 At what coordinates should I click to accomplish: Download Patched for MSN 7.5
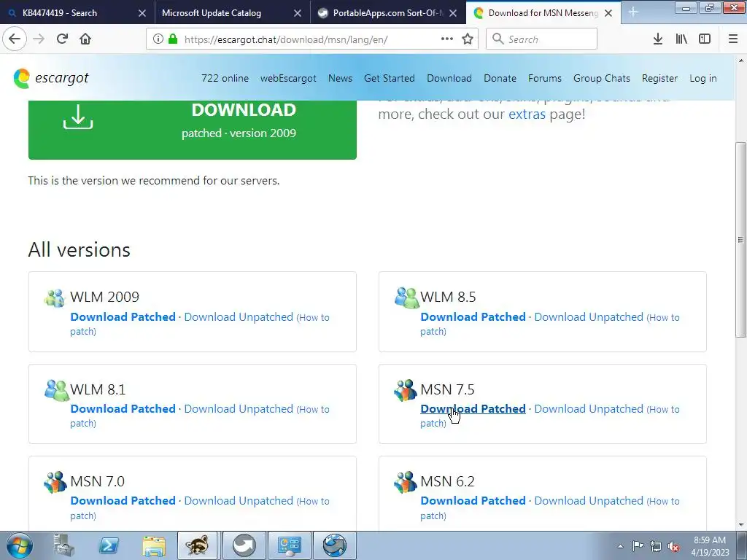[473, 408]
